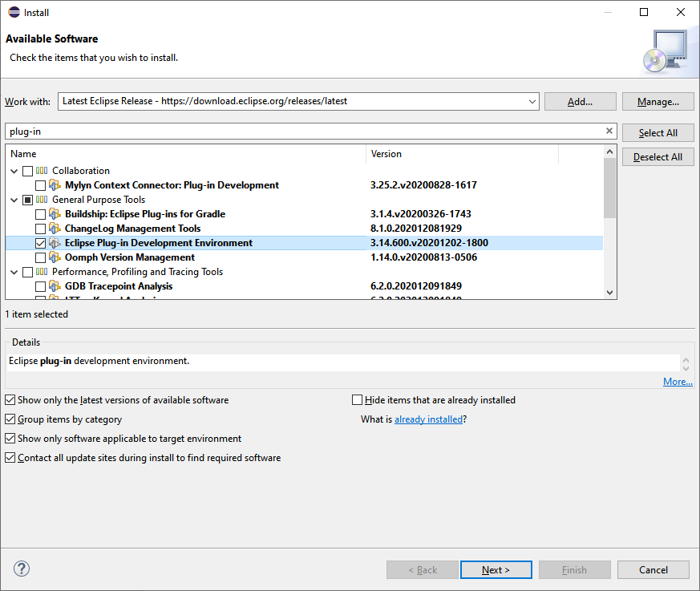Image resolution: width=700 pixels, height=591 pixels.
Task: Collapse Performance, Profiling and Tracing Tools category
Action: click(14, 272)
